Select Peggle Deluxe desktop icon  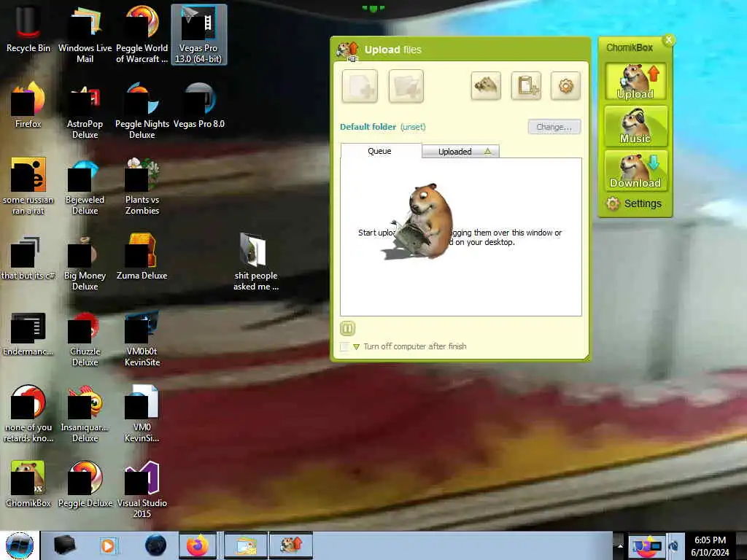85,485
